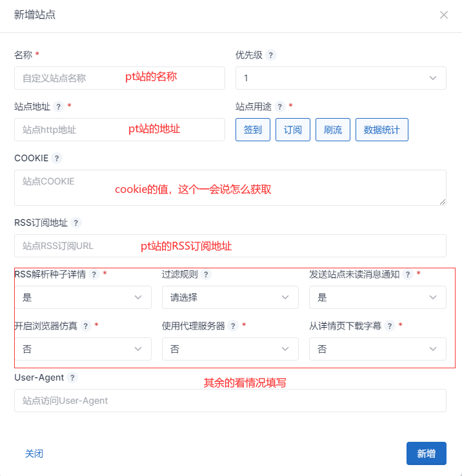The image size is (462, 476).
Task: Toggle the 数据统计 site usage option
Action: click(x=381, y=130)
